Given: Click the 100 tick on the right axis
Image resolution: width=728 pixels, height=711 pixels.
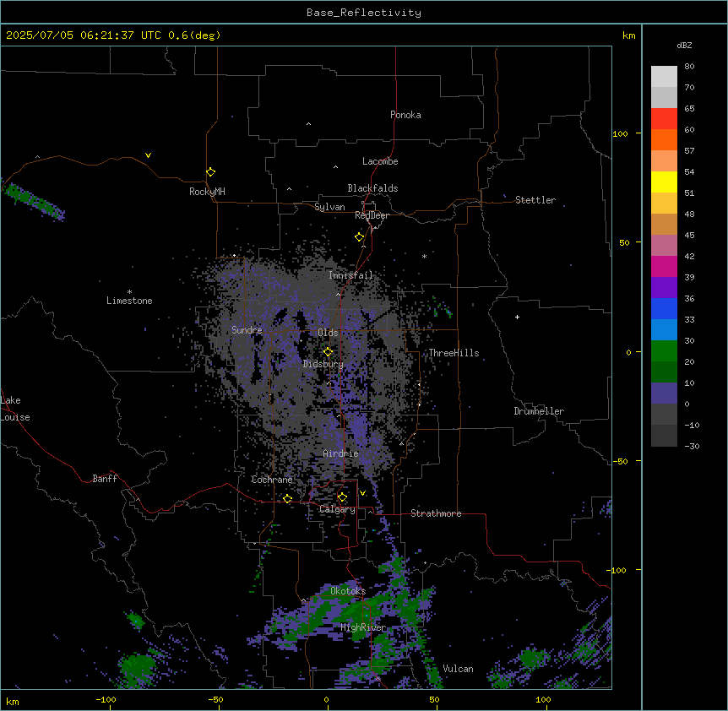Looking at the screenshot, I should pyautogui.click(x=620, y=133).
